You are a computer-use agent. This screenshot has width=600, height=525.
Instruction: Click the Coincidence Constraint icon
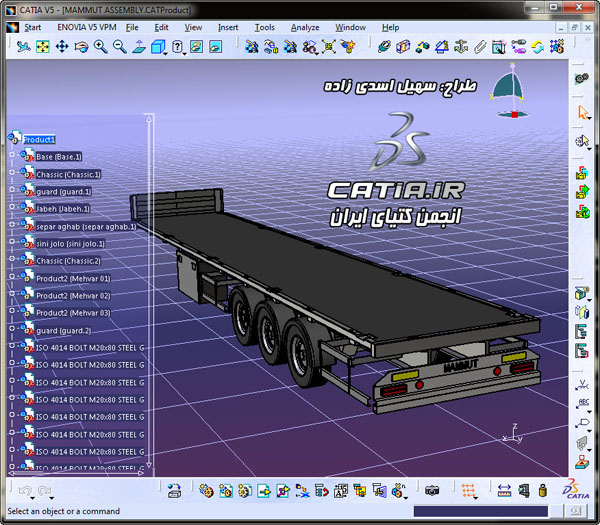[384, 47]
